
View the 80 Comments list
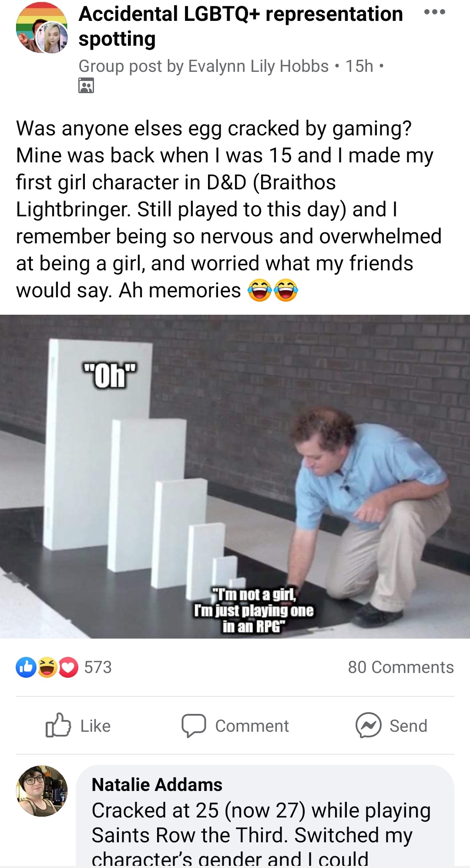(x=400, y=667)
